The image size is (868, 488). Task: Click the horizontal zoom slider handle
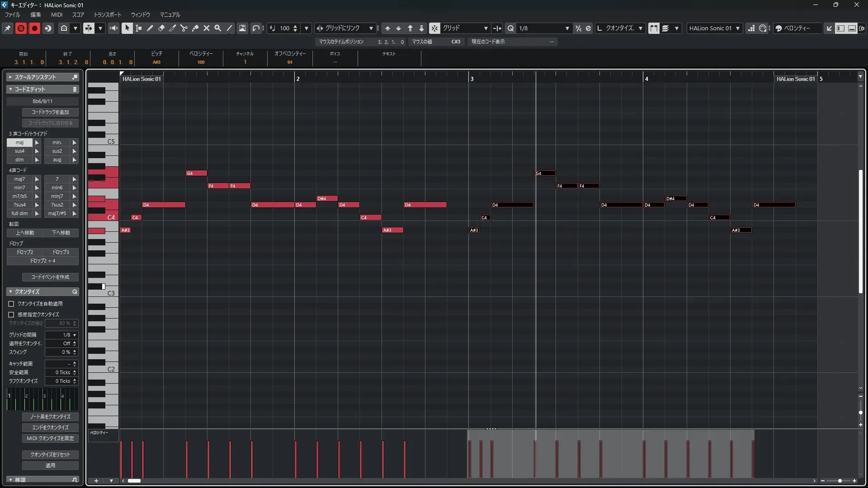pos(840,481)
